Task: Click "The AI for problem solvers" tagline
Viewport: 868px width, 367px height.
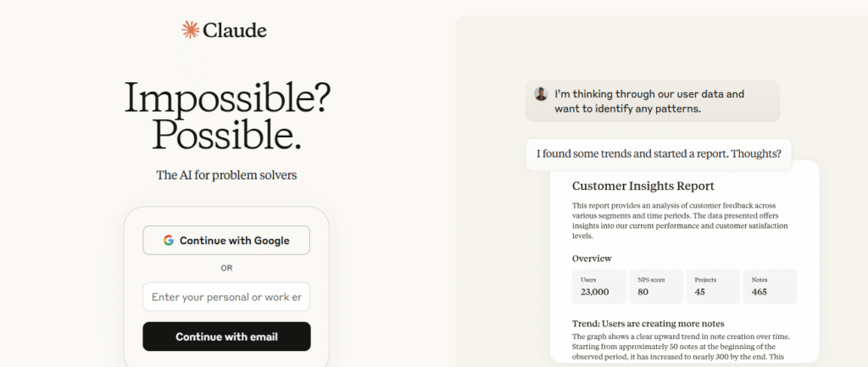Action: point(226,175)
